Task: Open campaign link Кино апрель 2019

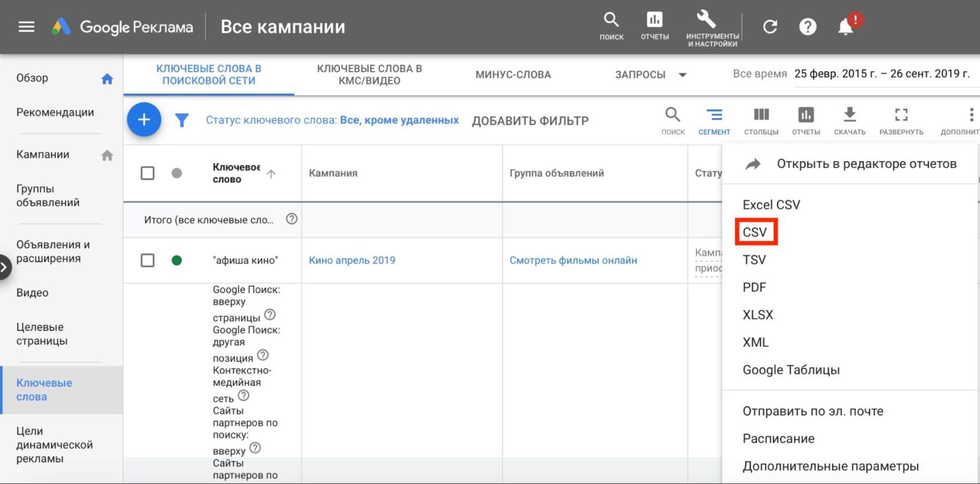Action: click(x=352, y=261)
